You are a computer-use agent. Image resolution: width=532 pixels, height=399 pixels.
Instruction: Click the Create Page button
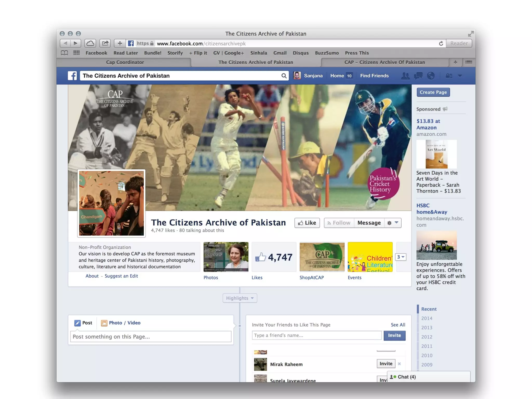(x=433, y=92)
